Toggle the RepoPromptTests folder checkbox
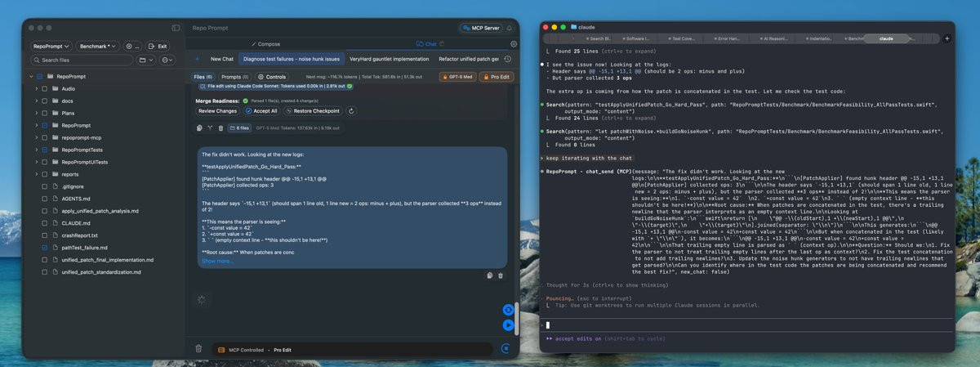Viewport: 980px width, 367px height. click(44, 150)
